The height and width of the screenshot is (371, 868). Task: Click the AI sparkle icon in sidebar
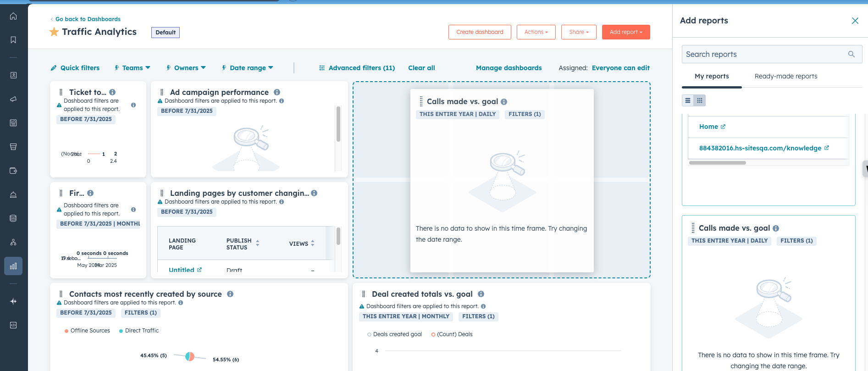click(x=13, y=301)
